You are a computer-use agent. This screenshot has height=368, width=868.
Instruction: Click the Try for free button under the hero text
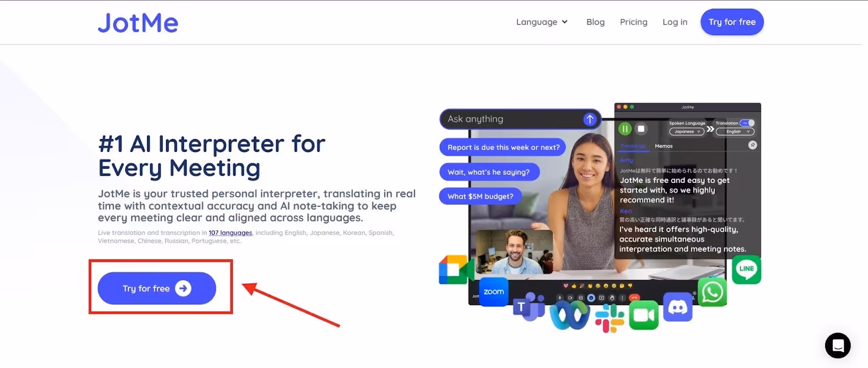(157, 288)
